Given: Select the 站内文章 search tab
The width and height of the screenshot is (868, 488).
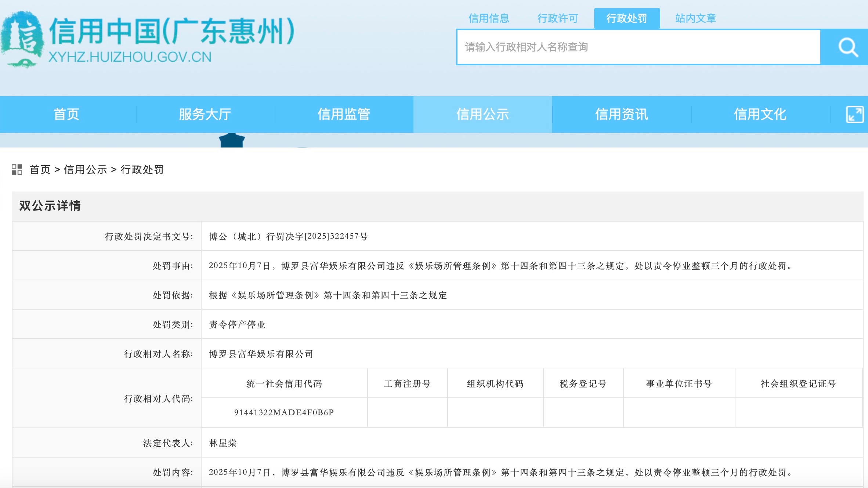Looking at the screenshot, I should [x=695, y=18].
